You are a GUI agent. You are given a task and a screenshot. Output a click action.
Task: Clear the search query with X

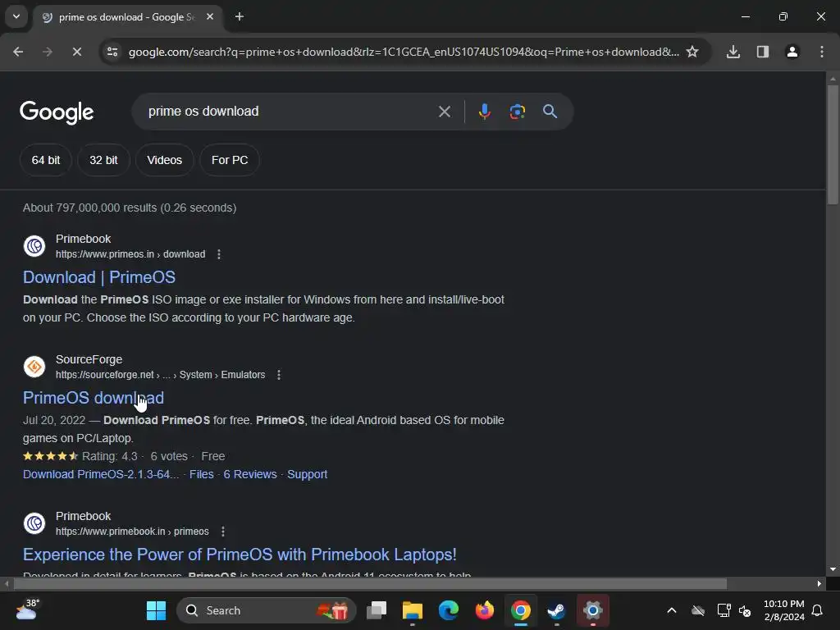[x=445, y=112]
